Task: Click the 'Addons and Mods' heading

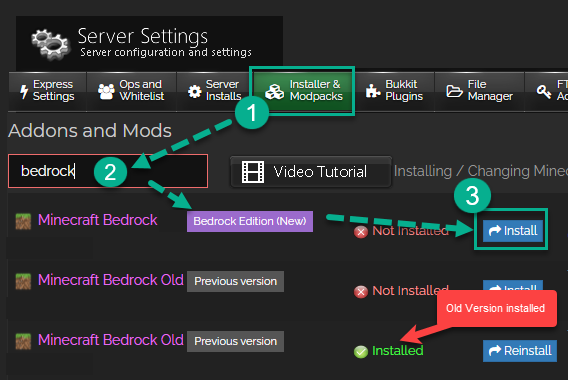Action: point(90,130)
